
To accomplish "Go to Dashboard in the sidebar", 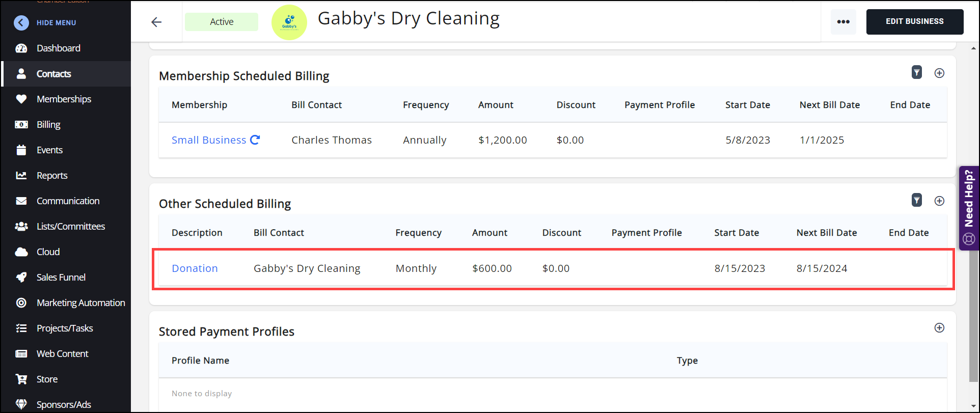I will [58, 48].
